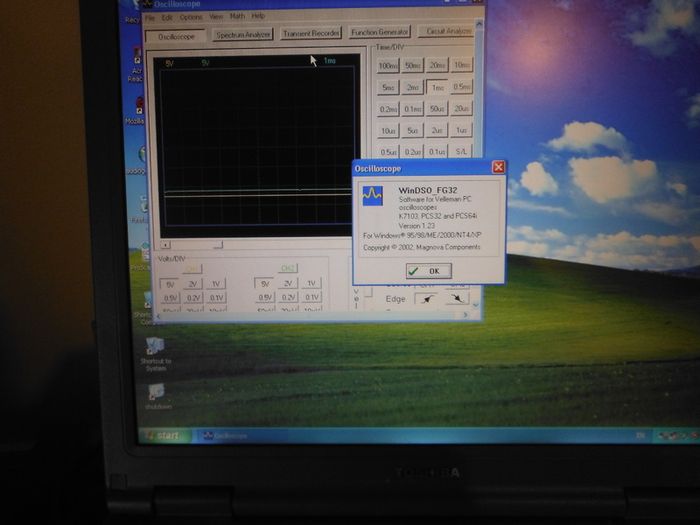
Task: Set Time/DIV to 10us
Action: pos(388,131)
